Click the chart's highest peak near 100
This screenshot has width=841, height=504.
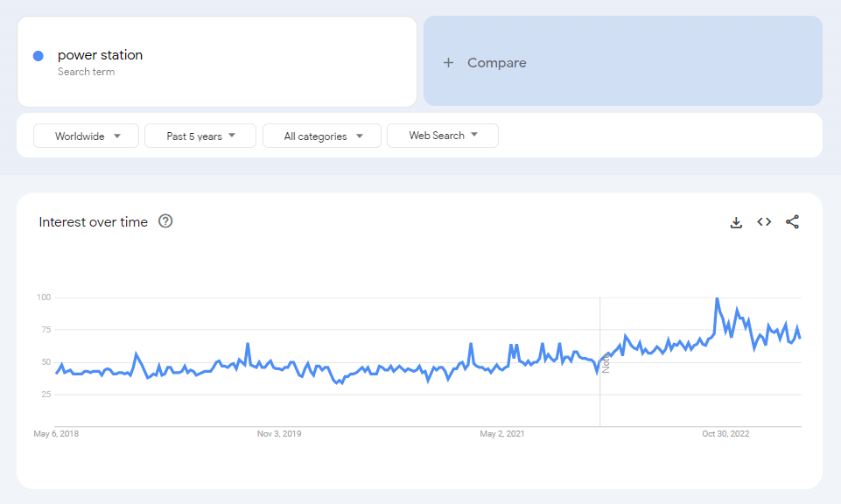[x=717, y=299]
